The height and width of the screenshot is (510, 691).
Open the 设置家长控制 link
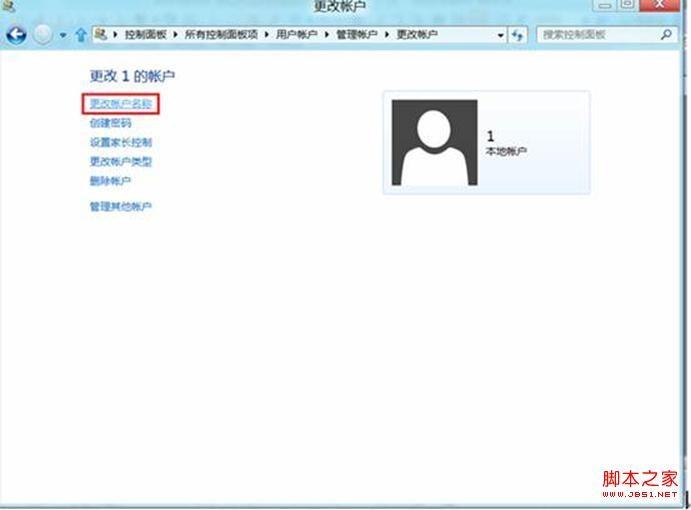point(121,142)
